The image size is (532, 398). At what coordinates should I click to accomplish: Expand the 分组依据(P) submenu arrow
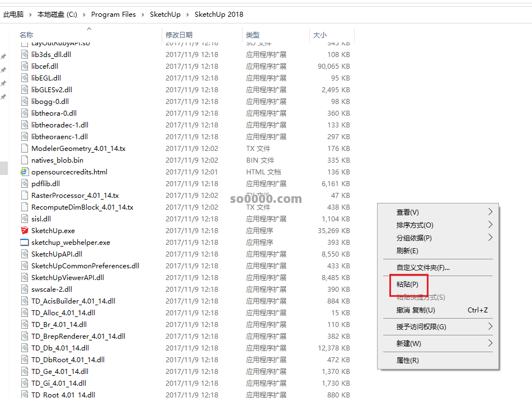click(x=490, y=238)
